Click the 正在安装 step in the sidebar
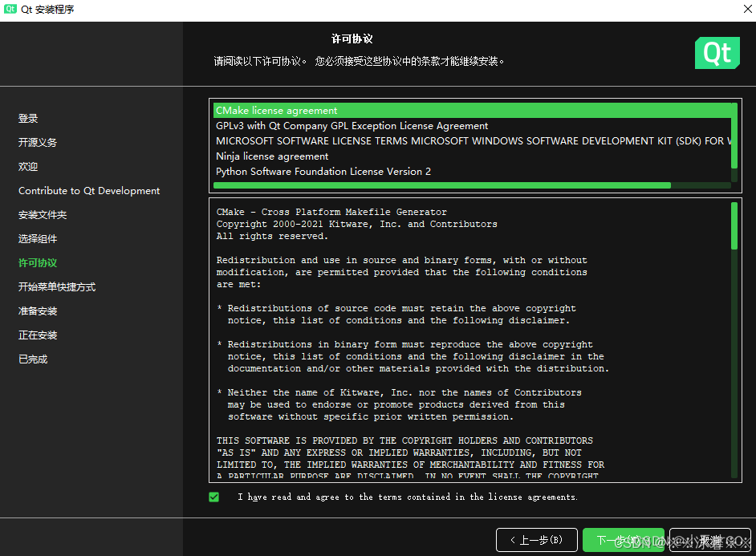Image resolution: width=756 pixels, height=556 pixels. click(38, 335)
